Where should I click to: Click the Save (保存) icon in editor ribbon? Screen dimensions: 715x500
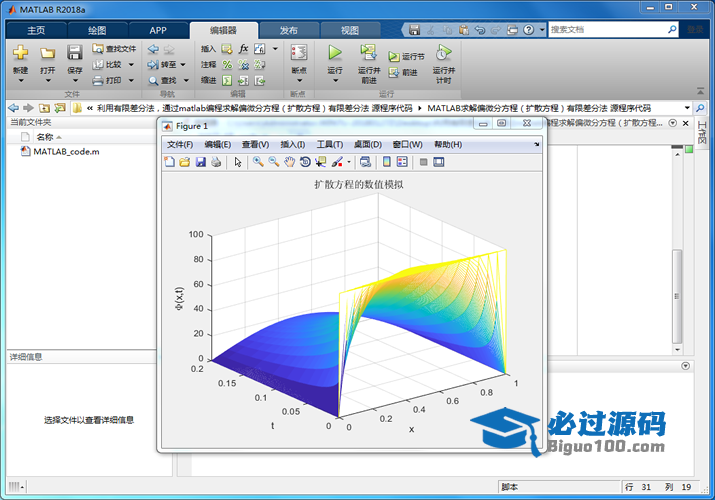click(75, 53)
